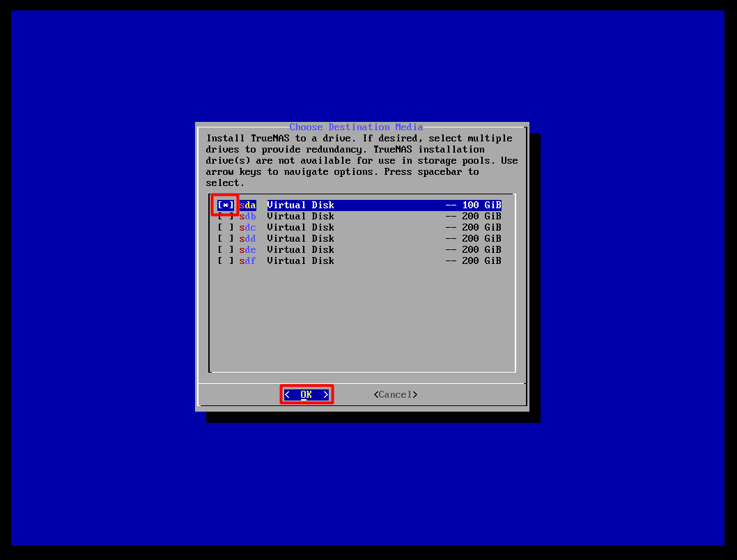Click the Cancel button
Screen dimensions: 737x560
click(395, 394)
